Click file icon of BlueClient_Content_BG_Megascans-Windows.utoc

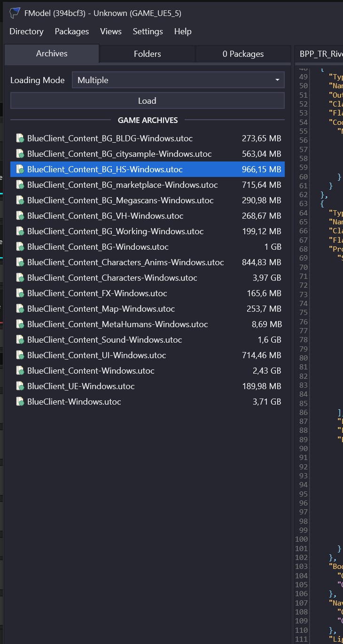point(20,200)
